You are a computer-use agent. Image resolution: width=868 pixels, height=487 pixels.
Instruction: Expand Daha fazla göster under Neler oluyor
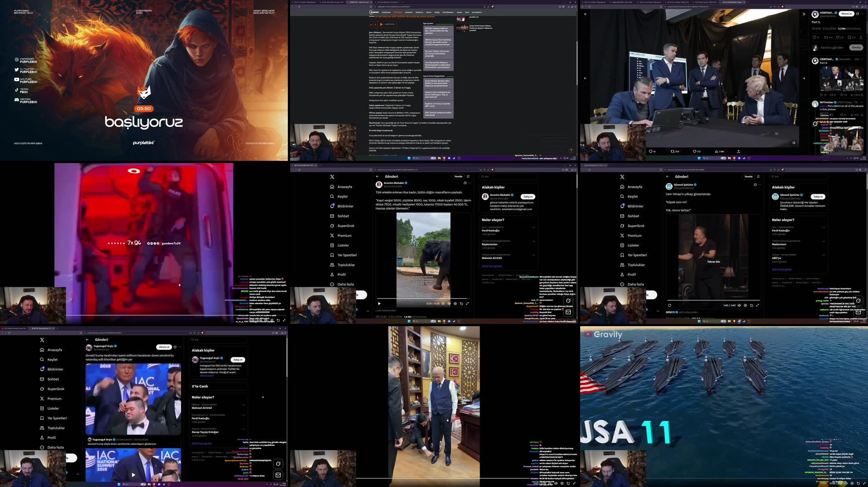[491, 266]
